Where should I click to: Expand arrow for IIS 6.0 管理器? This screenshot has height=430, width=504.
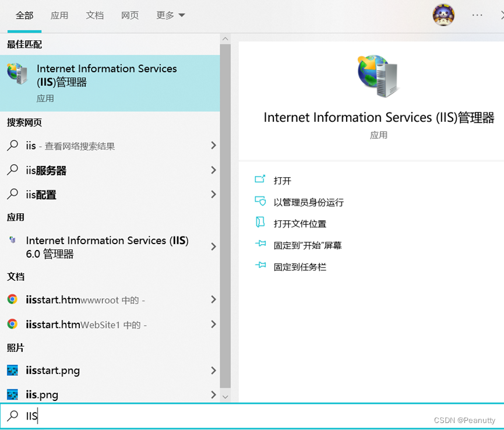coord(213,247)
